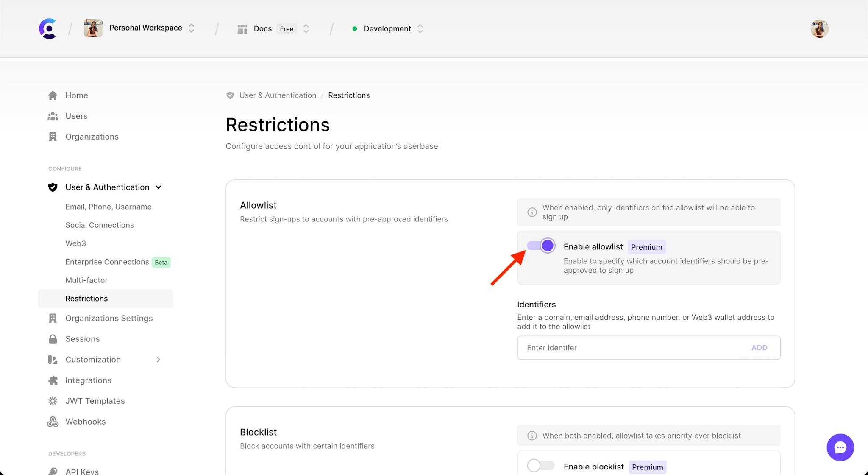868x475 pixels.
Task: Select the Multi-factor menu item
Action: (x=86, y=279)
